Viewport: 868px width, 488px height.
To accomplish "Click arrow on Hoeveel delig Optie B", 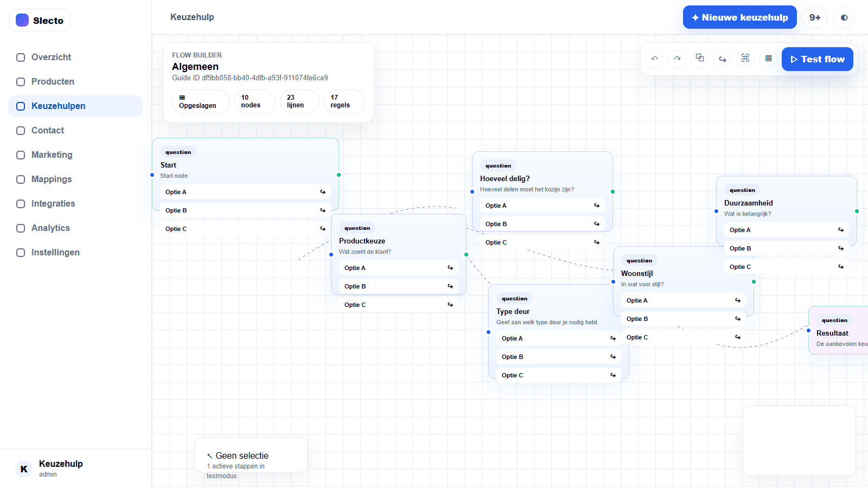I will [x=597, y=224].
